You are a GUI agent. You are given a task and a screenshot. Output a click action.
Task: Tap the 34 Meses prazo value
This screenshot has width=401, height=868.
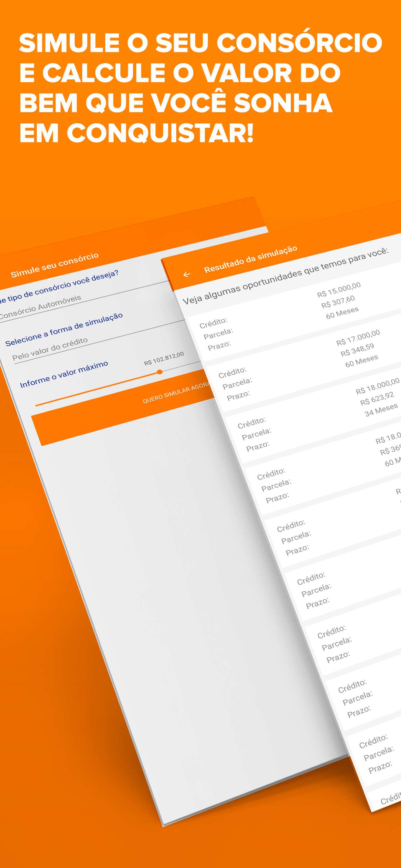pyautogui.click(x=381, y=410)
